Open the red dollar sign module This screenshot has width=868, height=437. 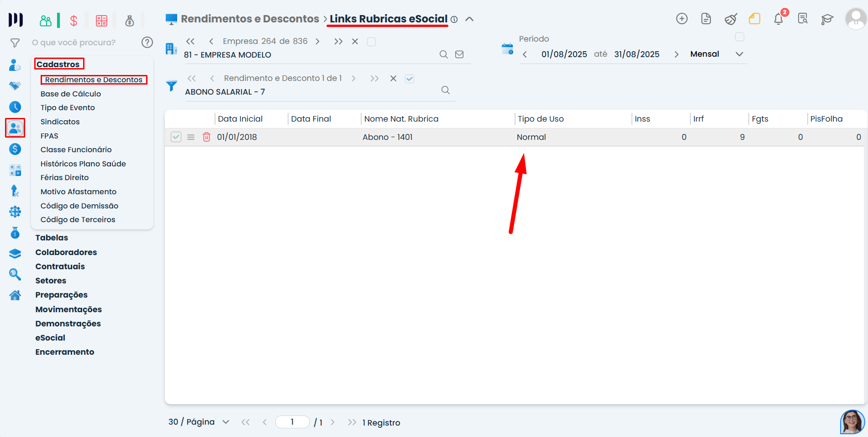coord(74,21)
